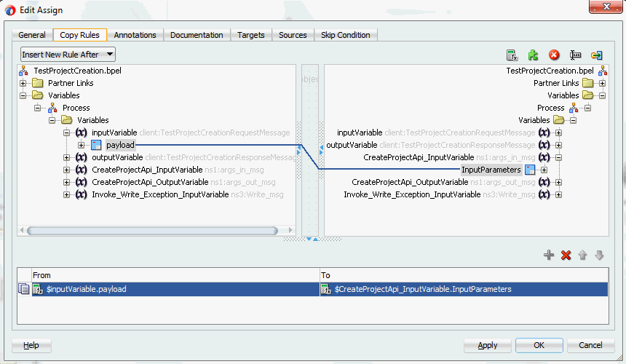Image resolution: width=626 pixels, height=364 pixels.
Task: Click the red circle remove icon in toolbar
Action: coord(554,55)
